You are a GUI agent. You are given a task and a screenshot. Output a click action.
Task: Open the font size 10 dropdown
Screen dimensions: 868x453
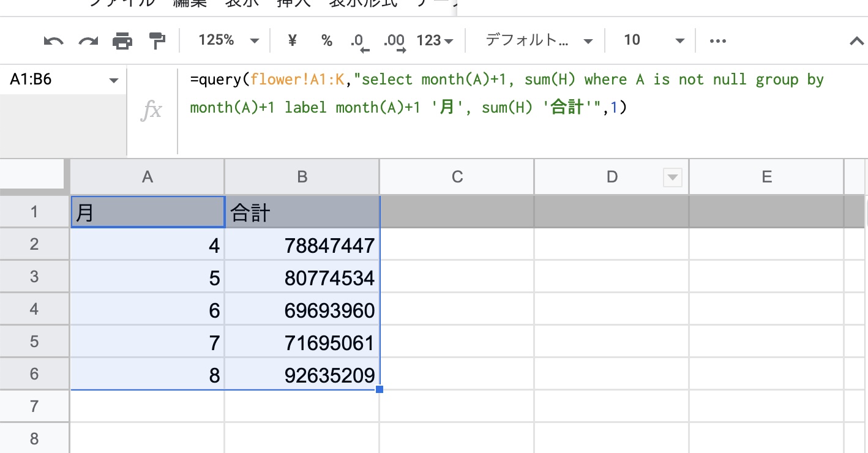650,40
